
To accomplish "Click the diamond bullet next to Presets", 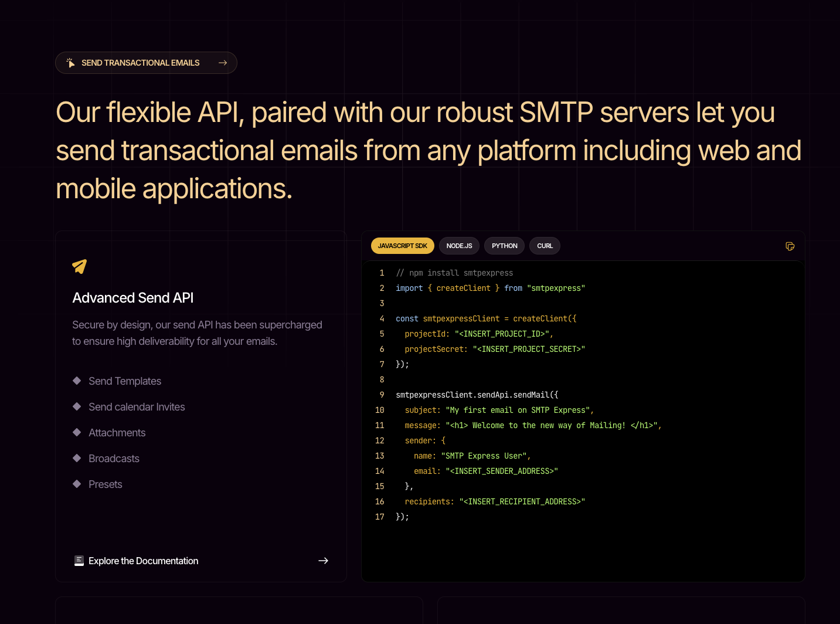I will [77, 484].
